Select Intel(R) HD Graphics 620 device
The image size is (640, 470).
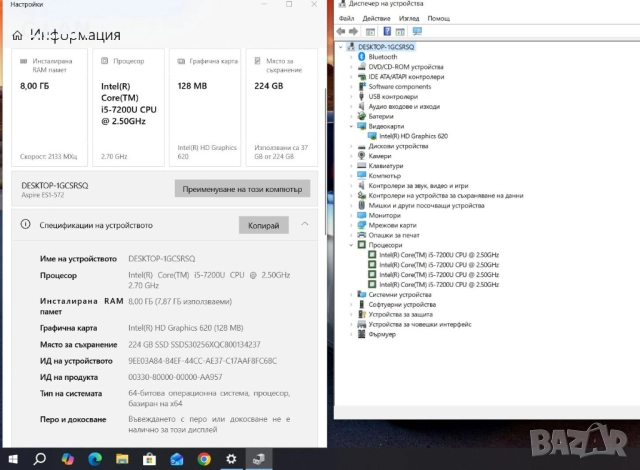pyautogui.click(x=413, y=136)
